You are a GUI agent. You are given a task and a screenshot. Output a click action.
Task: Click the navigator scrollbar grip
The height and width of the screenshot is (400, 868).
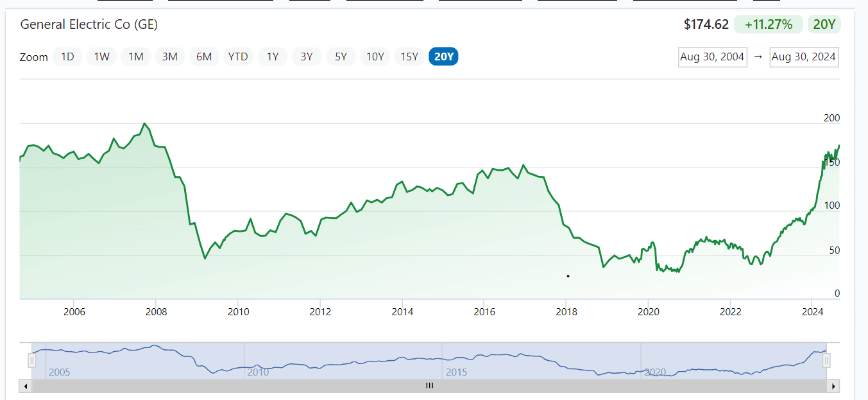pos(429,386)
